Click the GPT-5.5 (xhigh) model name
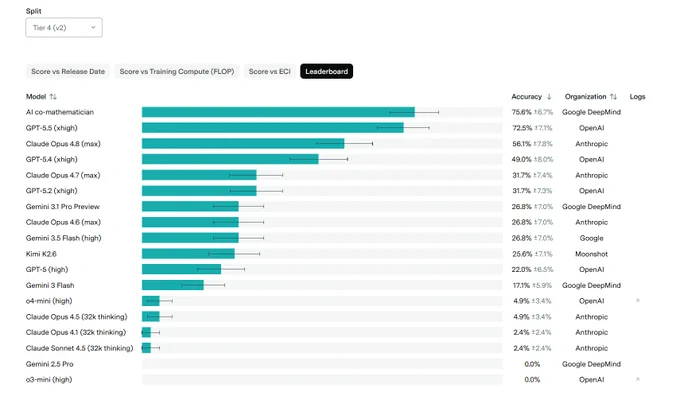Screen dimensions: 680x415 click(52, 128)
